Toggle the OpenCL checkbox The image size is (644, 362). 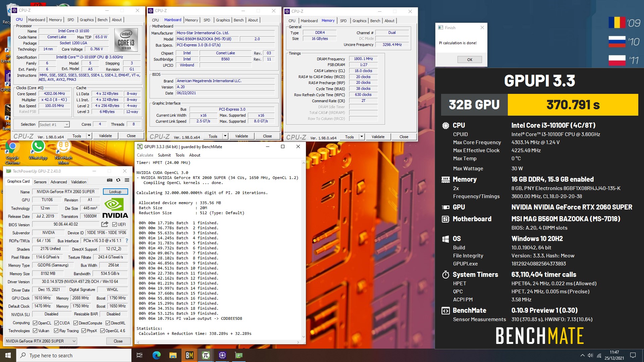pos(35,323)
